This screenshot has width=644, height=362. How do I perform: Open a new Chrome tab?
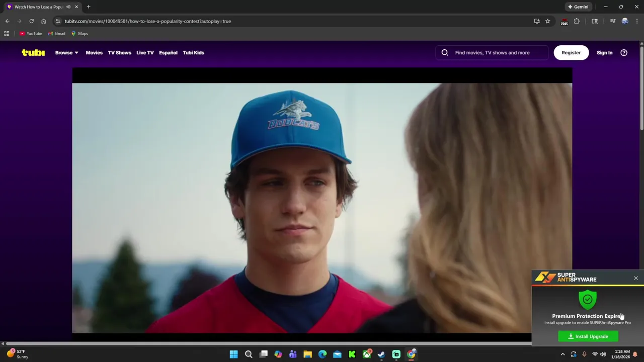89,7
